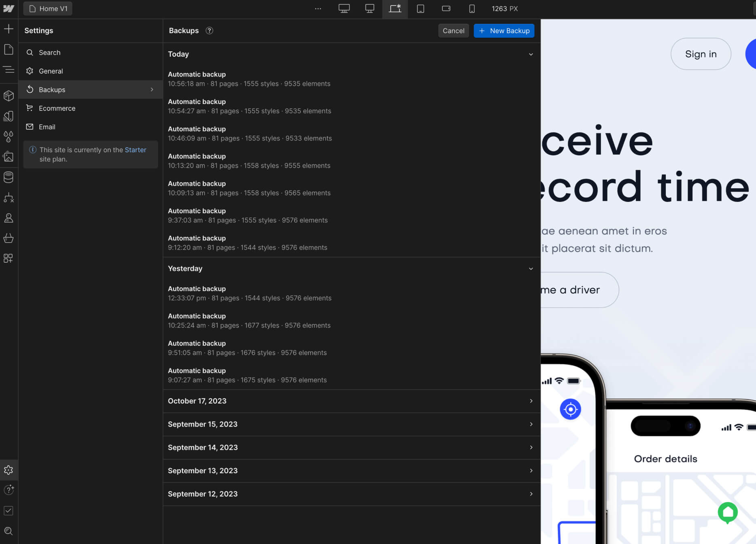Collapse the Today backups section
This screenshot has width=756, height=544.
point(531,54)
